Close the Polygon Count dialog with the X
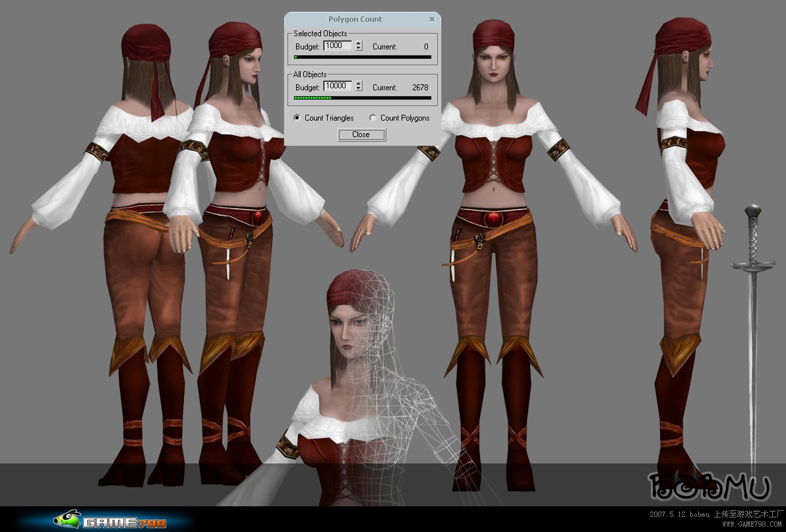 click(432, 20)
